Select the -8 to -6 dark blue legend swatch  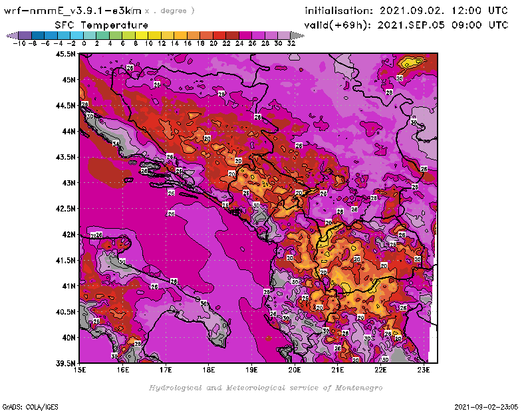(x=39, y=35)
